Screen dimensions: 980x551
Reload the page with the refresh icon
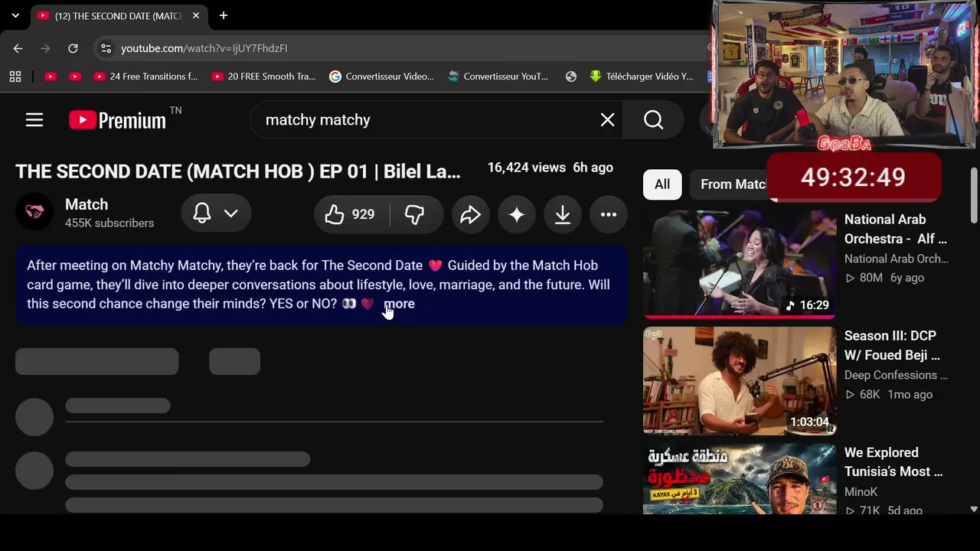tap(73, 48)
